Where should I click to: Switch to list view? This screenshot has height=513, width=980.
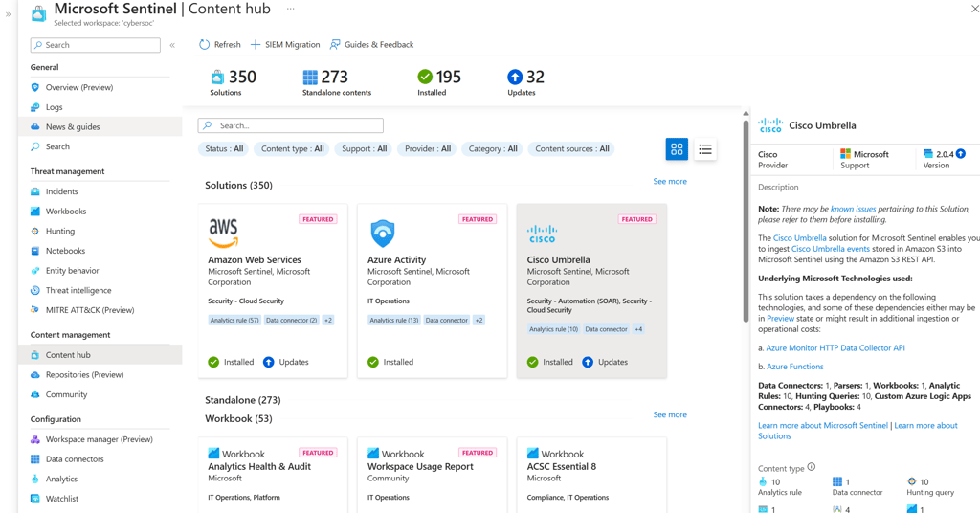click(x=705, y=148)
